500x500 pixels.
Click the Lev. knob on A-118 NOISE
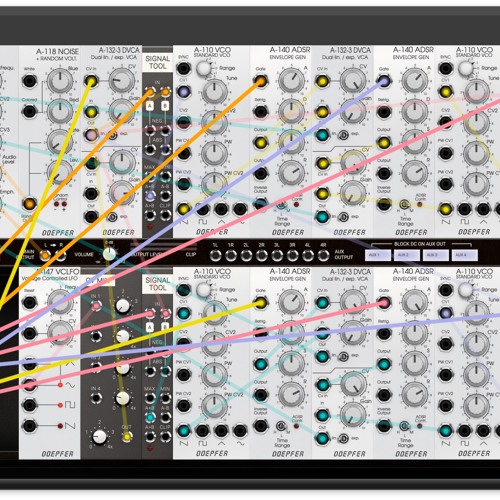(x=60, y=173)
